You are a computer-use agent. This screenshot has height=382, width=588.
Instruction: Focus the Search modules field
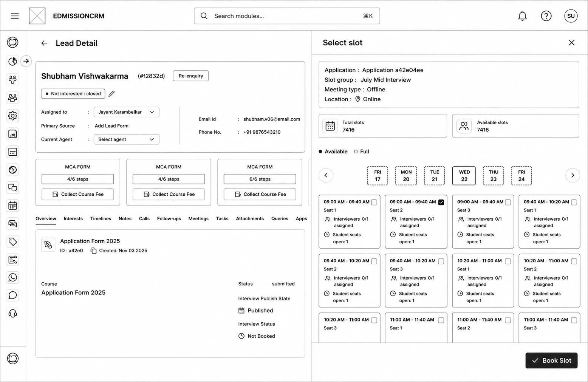(287, 16)
